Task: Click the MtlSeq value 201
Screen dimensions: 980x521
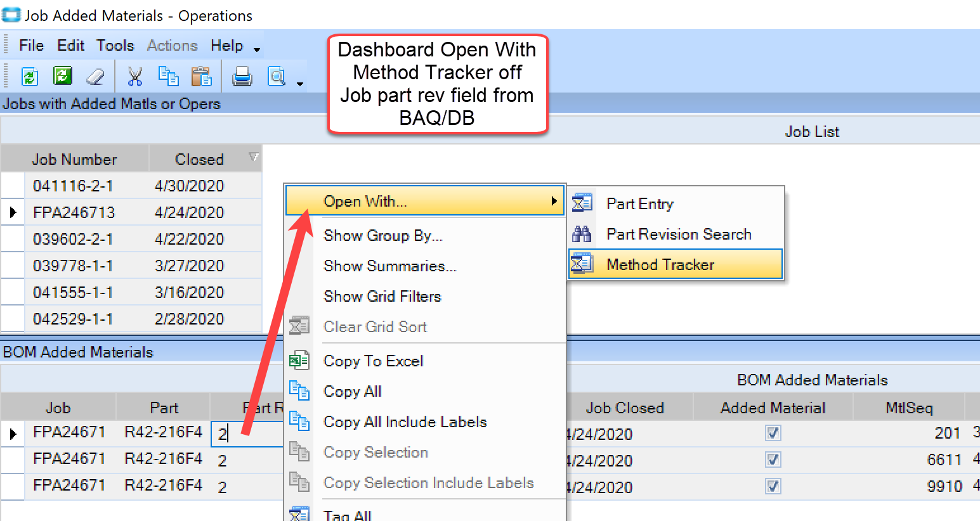Action: pos(948,433)
